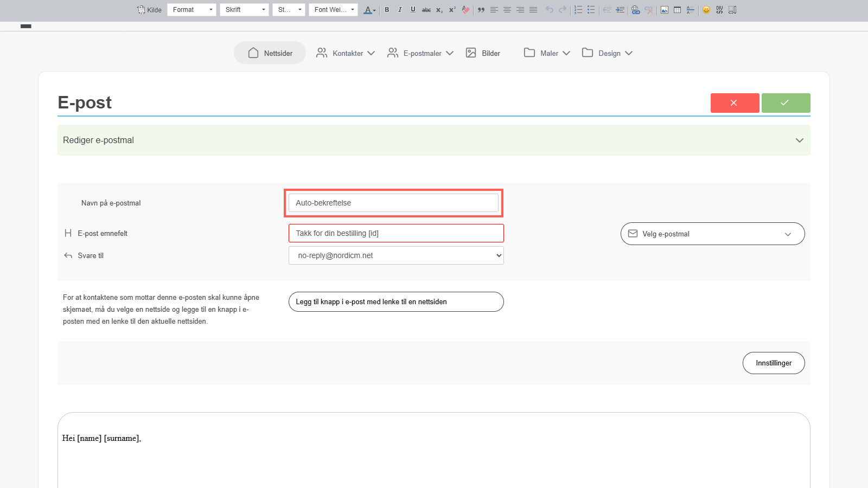Open the St… size dropdown
Image resolution: width=868 pixels, height=488 pixels.
pos(289,10)
